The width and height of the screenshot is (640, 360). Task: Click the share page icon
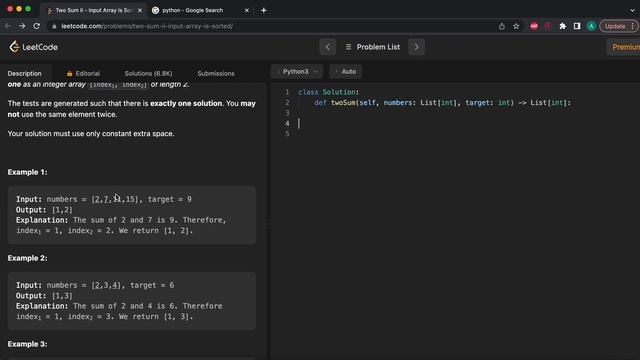502,26
